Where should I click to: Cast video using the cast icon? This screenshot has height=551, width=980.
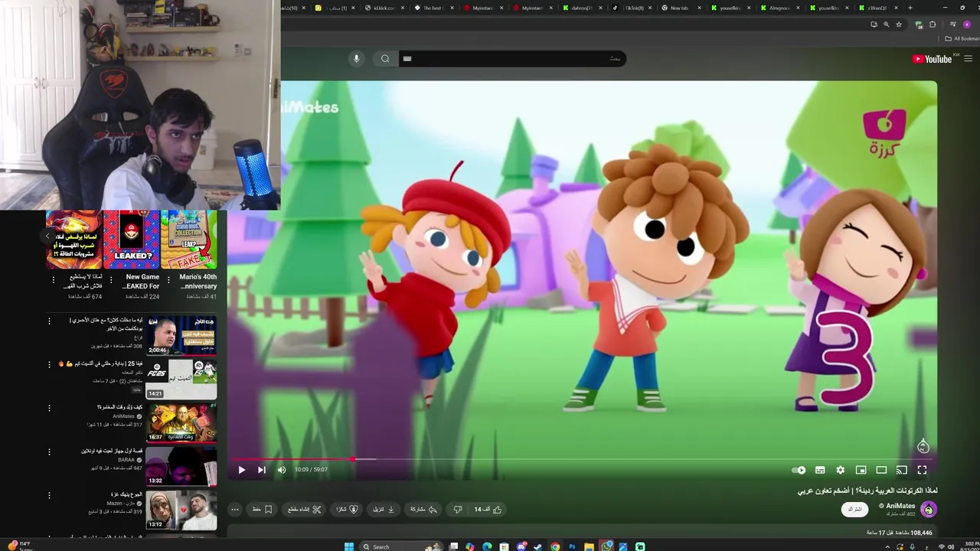(x=901, y=470)
